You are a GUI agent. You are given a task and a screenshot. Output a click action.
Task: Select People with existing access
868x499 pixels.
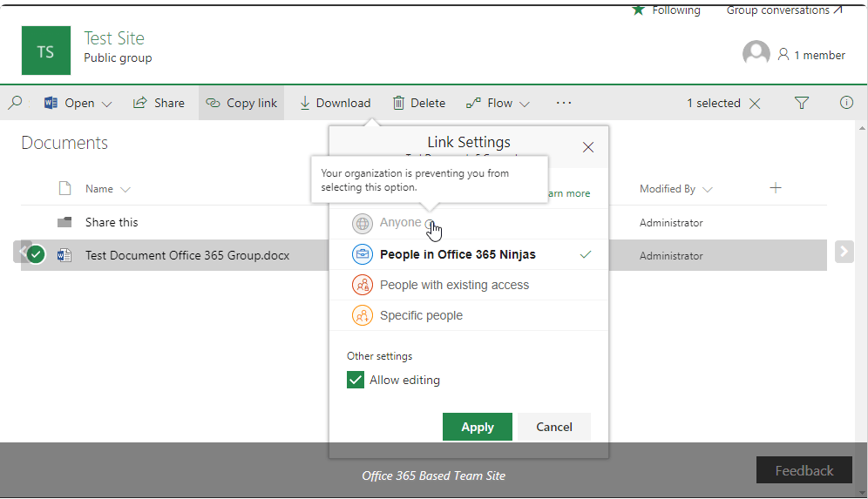pyautogui.click(x=469, y=285)
